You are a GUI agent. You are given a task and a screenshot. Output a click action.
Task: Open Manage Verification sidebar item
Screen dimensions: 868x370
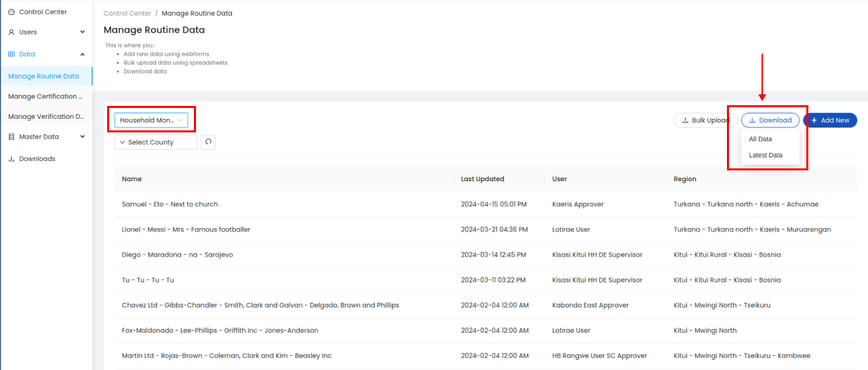pos(46,117)
